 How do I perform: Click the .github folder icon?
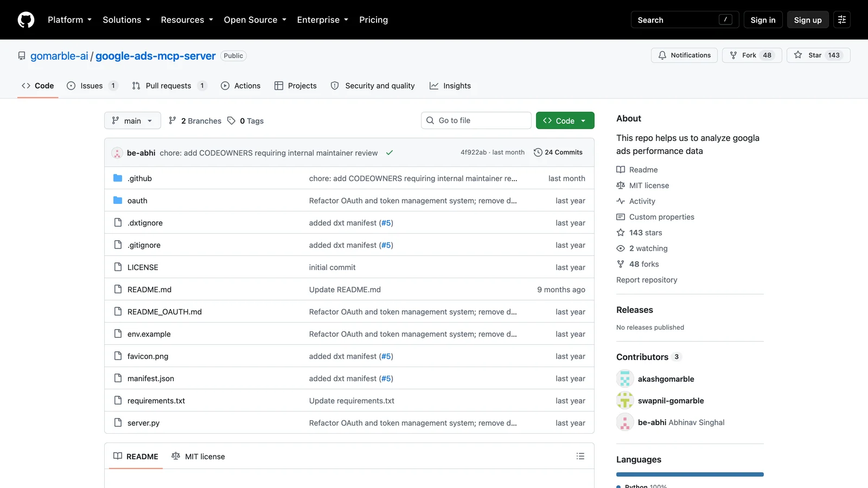[118, 178]
